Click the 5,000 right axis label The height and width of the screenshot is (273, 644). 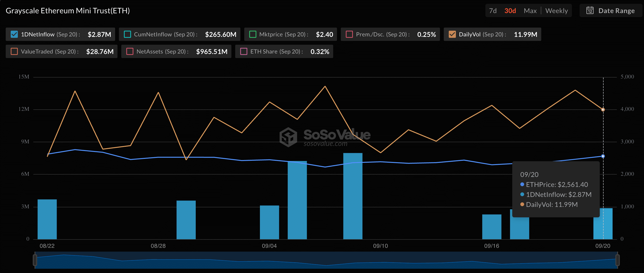[627, 77]
